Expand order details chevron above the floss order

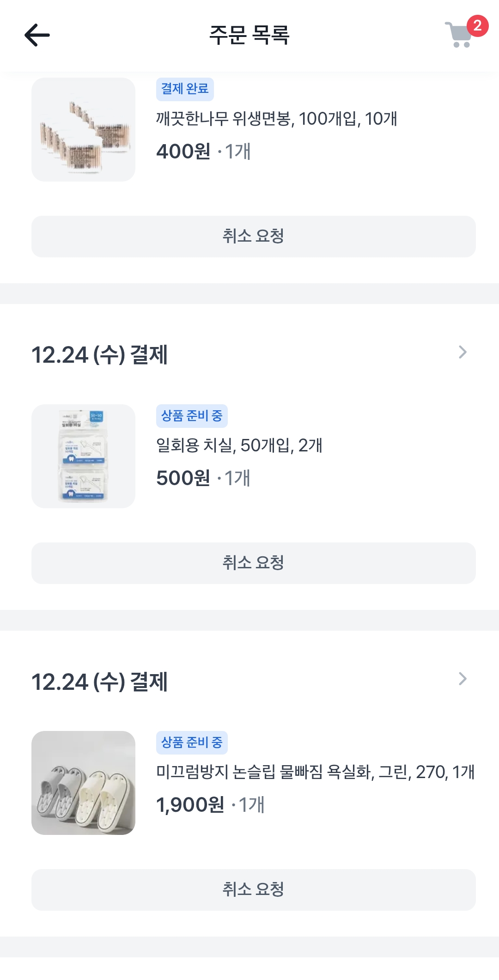point(462,352)
